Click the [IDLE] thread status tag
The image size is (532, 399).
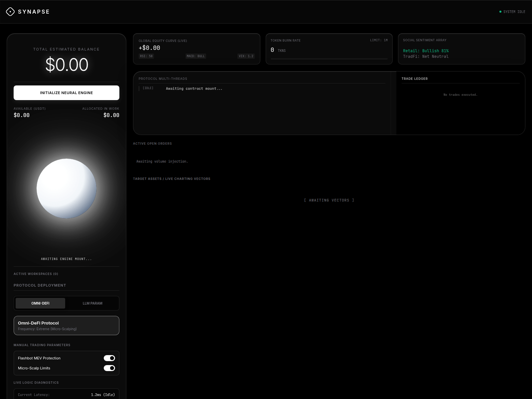pos(148,88)
